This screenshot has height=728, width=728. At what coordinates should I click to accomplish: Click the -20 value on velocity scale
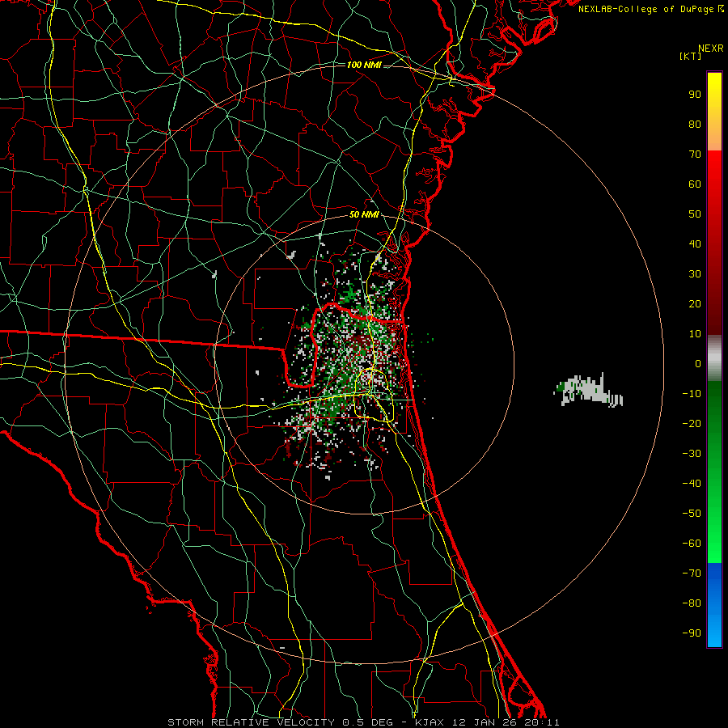(692, 424)
